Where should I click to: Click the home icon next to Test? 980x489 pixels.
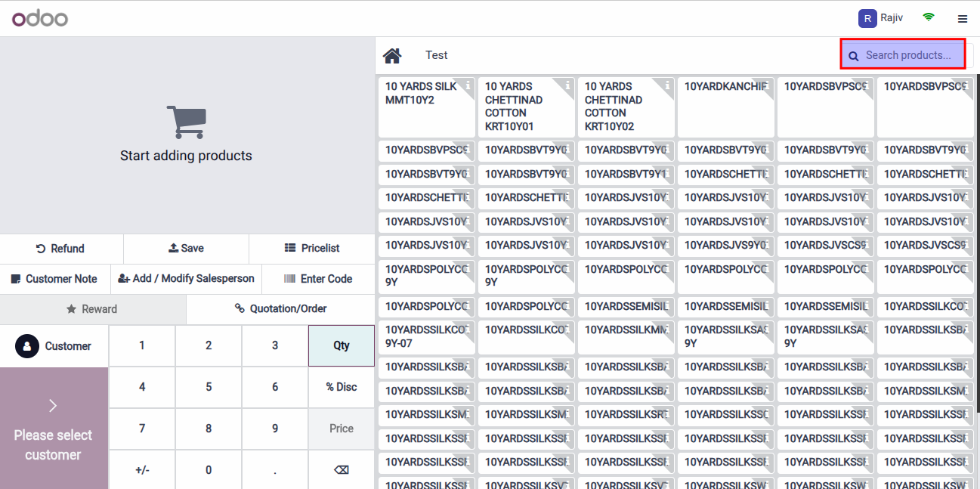tap(392, 54)
